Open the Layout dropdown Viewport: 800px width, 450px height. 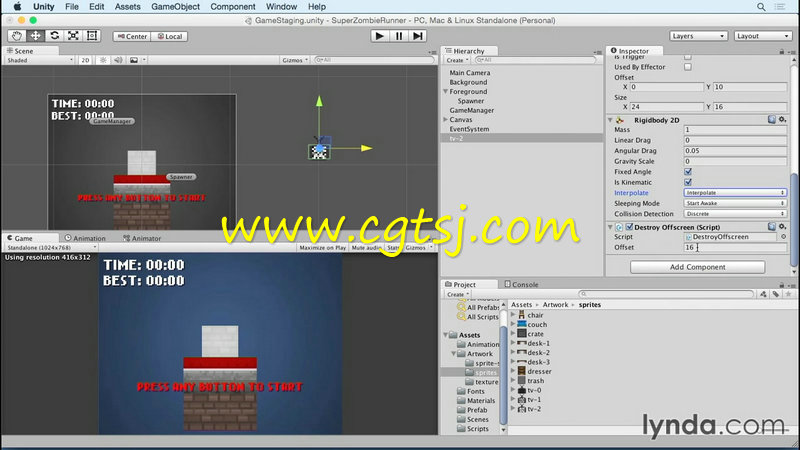click(x=763, y=36)
